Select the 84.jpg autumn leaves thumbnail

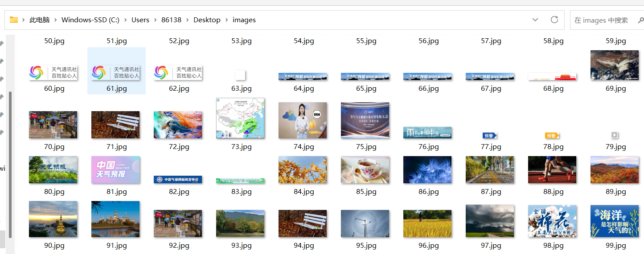(303, 169)
